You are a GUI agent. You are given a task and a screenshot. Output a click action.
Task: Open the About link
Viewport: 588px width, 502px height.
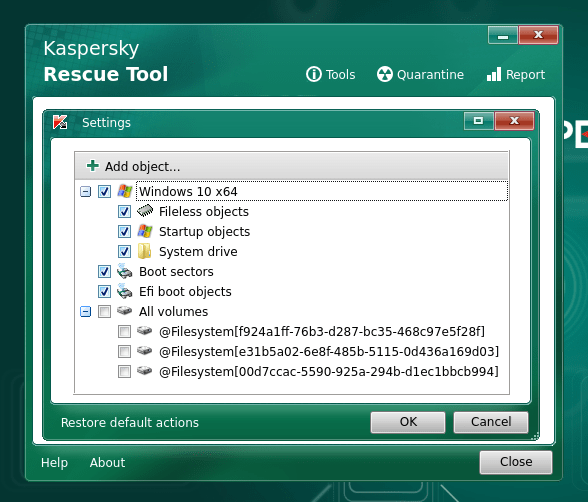[x=107, y=462]
